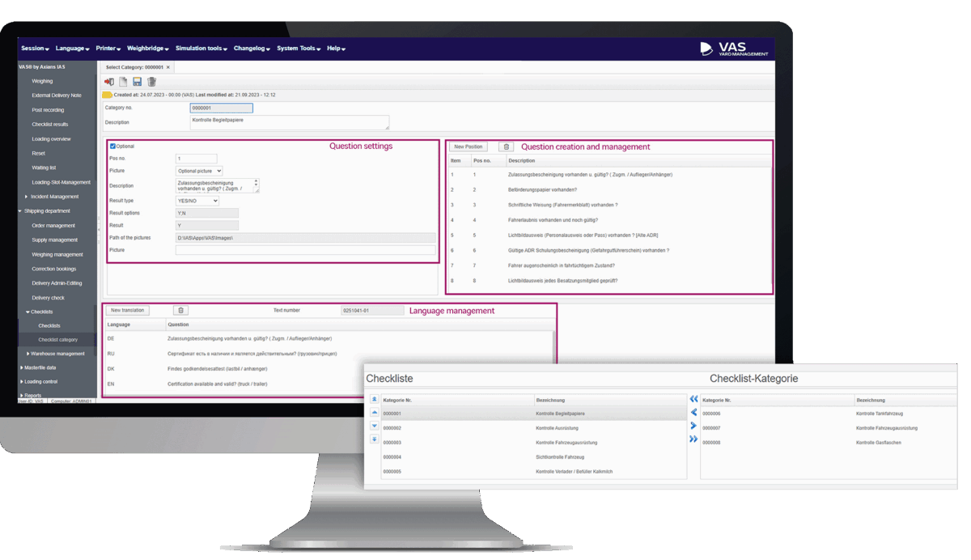The image size is (971, 560).
Task: Click trash icon next to New translation
Action: 180,310
